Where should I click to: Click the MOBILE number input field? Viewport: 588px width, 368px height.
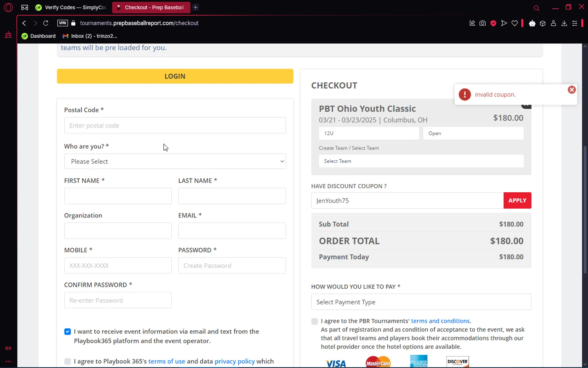[x=118, y=266]
